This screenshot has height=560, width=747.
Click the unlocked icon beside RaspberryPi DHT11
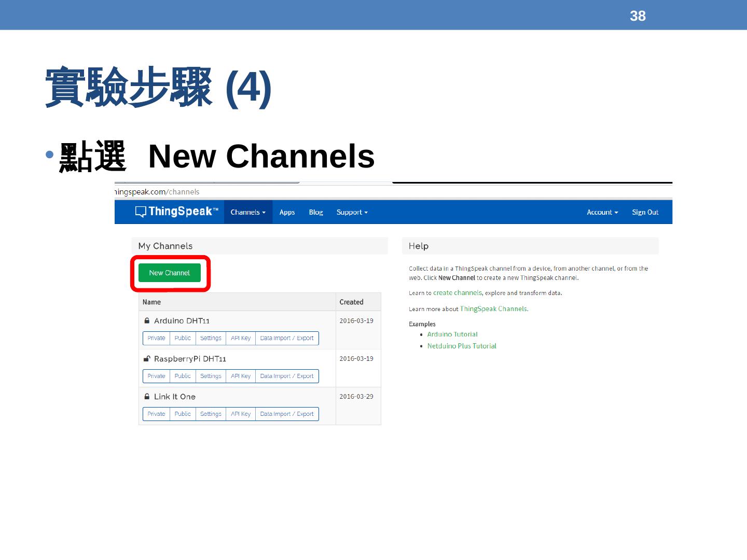click(x=147, y=359)
